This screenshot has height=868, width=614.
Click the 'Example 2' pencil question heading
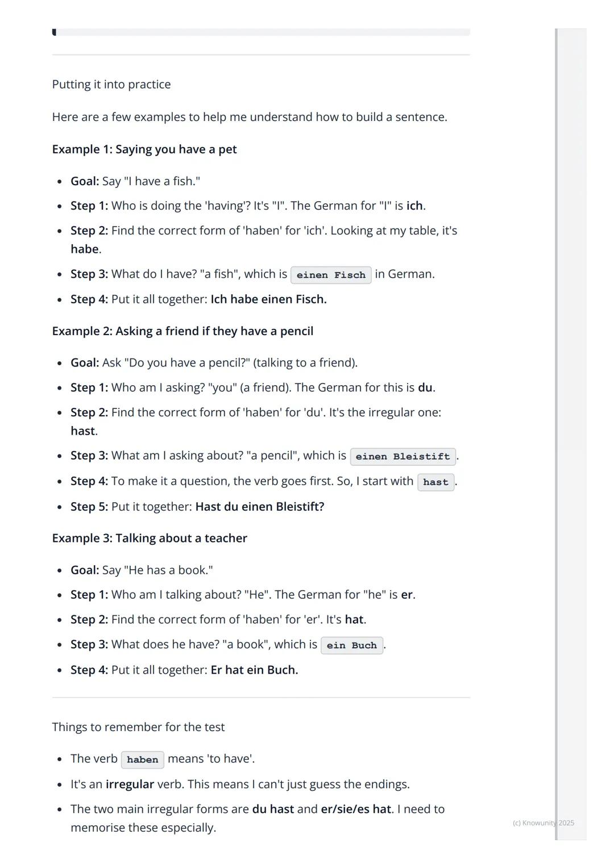point(182,331)
